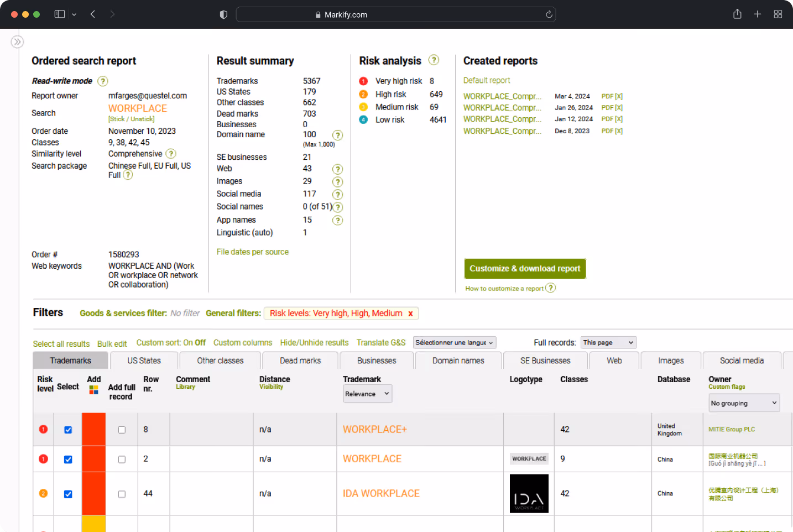Open the No grouping owner dropdown
793x532 pixels.
pos(744,403)
